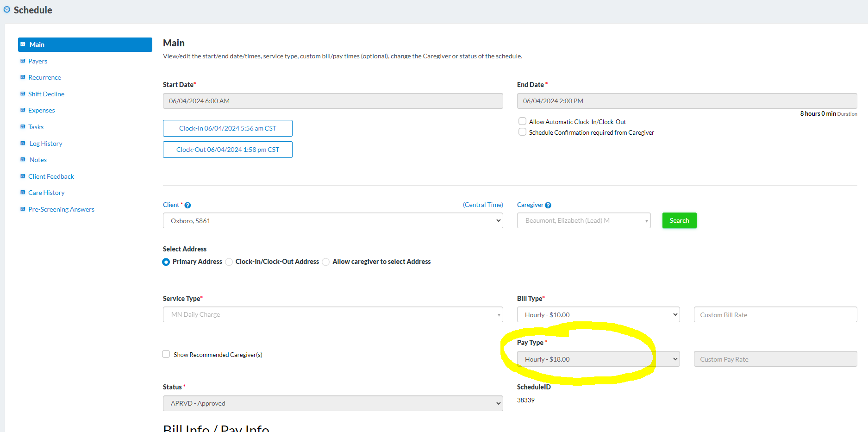Screen dimensions: 868x432
Task: Click the icon next to Payers
Action: 23,61
